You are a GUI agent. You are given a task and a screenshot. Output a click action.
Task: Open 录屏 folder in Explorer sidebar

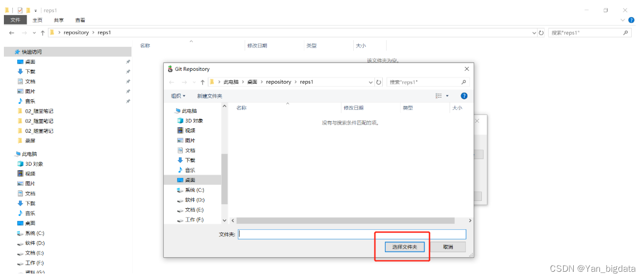click(30, 141)
